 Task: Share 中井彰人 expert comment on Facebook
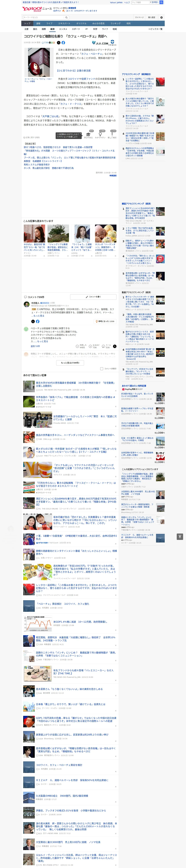[x=38, y=321]
